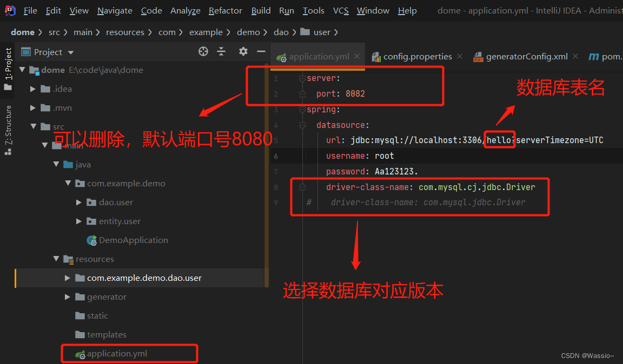Expand the .idea folder
Screen dimensions: 623x364
click(x=32, y=89)
